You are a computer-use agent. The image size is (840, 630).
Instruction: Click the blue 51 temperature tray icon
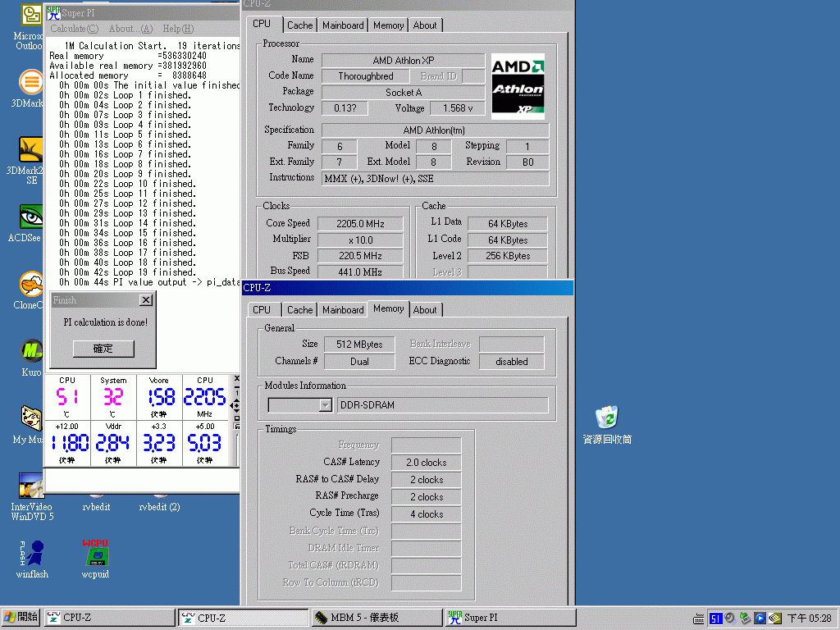tap(715, 619)
